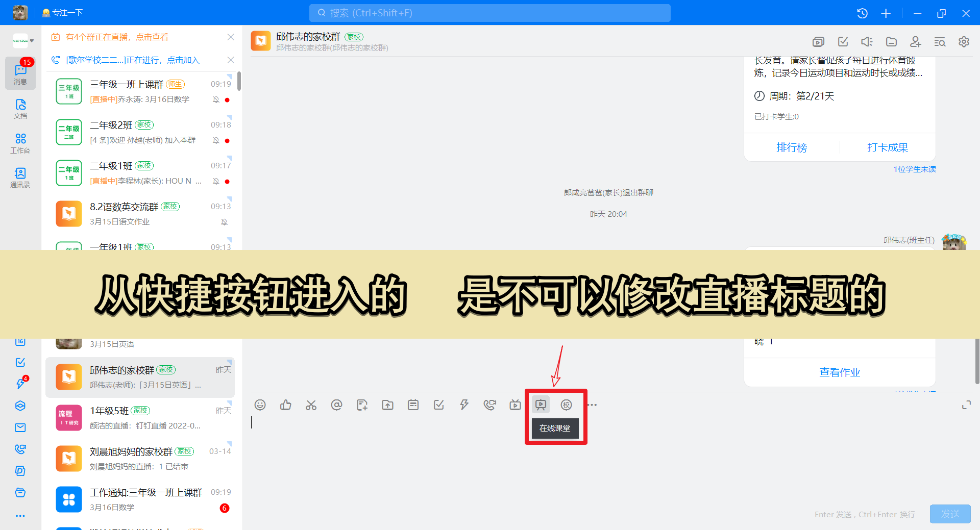The image size is (980, 530).
Task: Open live playback icon in chat header
Action: click(818, 42)
